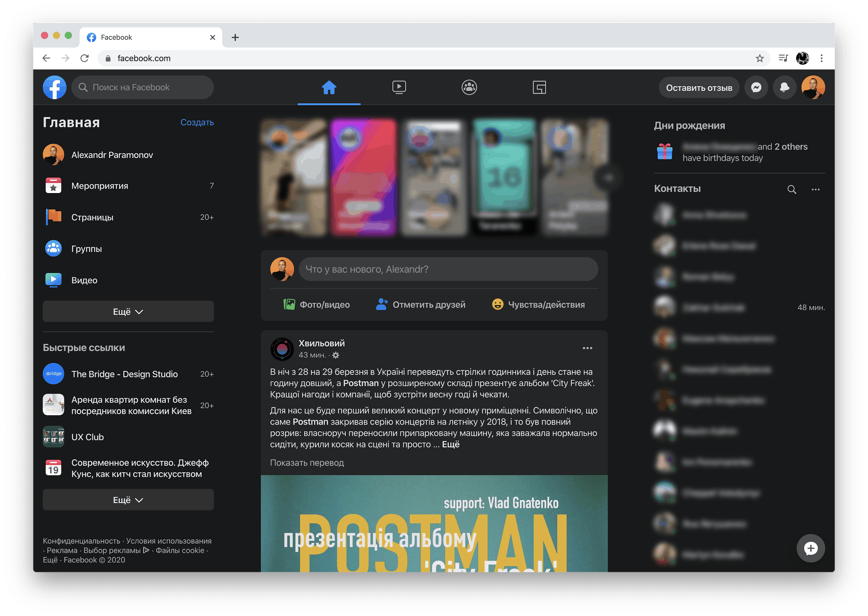The width and height of the screenshot is (868, 616).
Task: Click the Создать link
Action: (x=197, y=122)
